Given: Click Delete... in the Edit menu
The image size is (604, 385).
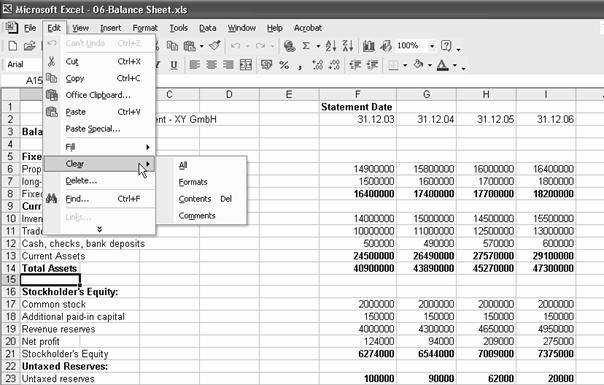Looking at the screenshot, I should tap(81, 181).
